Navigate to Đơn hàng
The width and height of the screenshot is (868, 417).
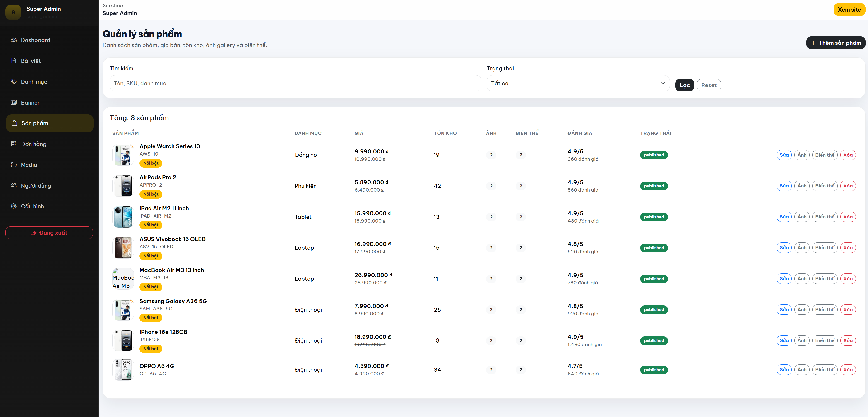[50, 144]
